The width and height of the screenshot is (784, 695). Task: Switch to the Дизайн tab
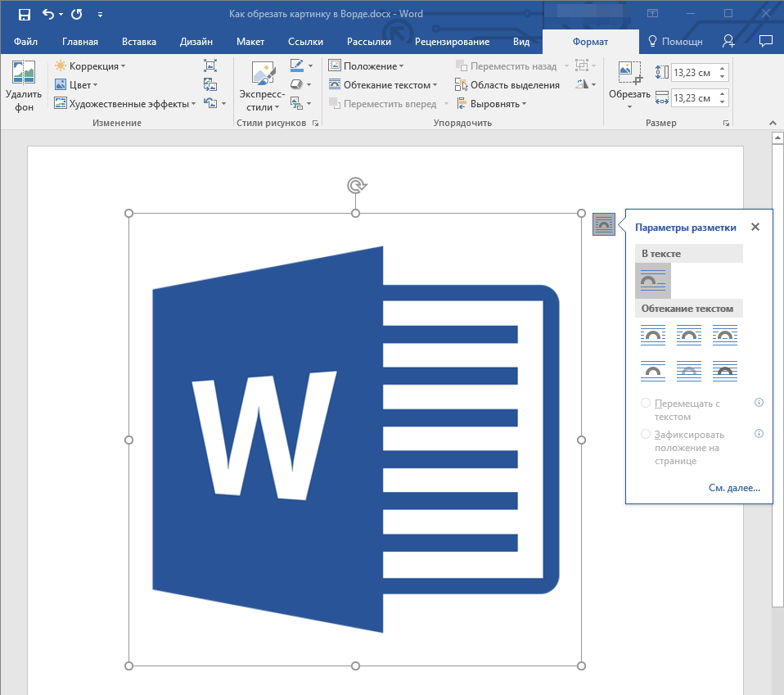(196, 42)
